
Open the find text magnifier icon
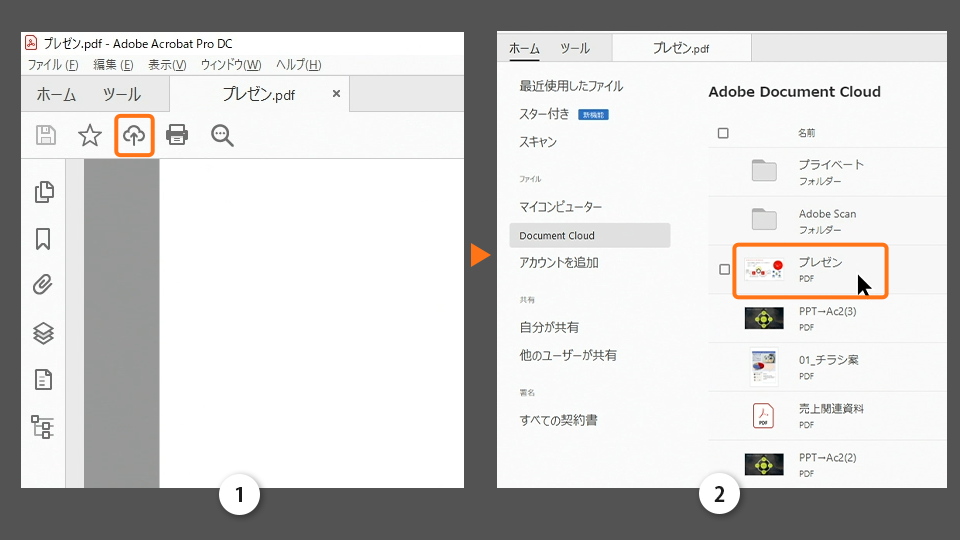point(222,135)
